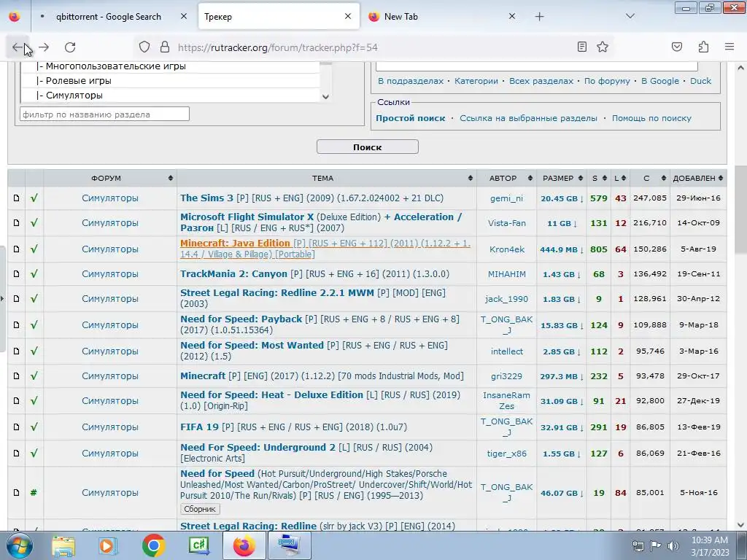Go back with browser back arrow
Viewport: 747px width, 560px height.
(18, 47)
